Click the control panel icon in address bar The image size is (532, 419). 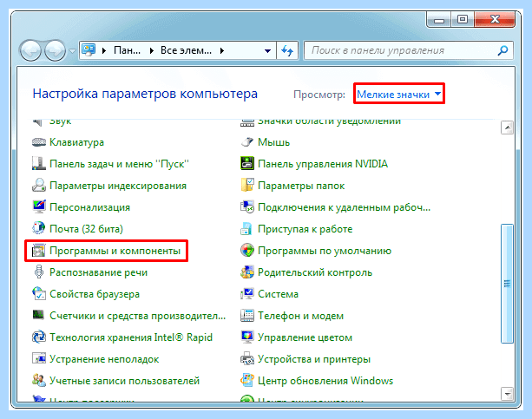[x=89, y=50]
